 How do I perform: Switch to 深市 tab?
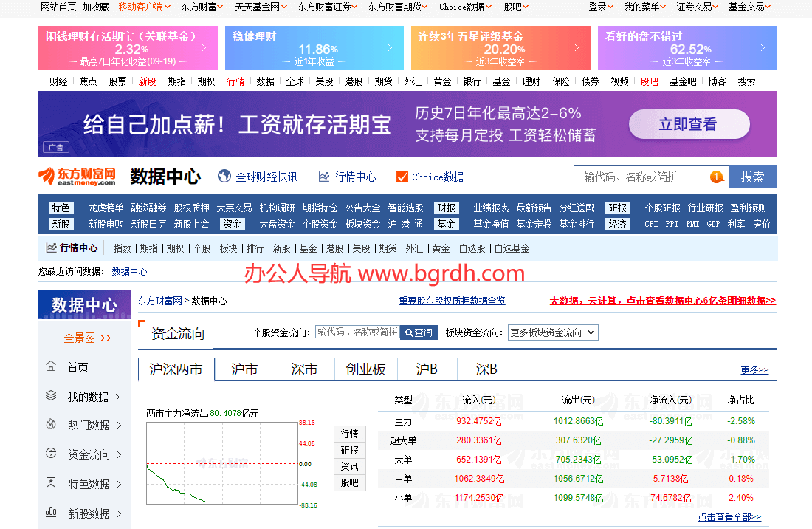point(304,369)
